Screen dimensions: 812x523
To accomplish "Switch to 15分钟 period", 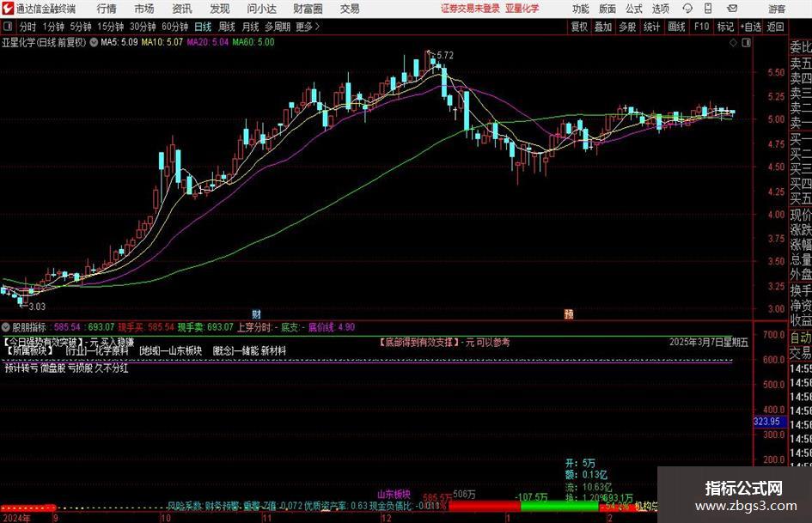I will pos(111,27).
